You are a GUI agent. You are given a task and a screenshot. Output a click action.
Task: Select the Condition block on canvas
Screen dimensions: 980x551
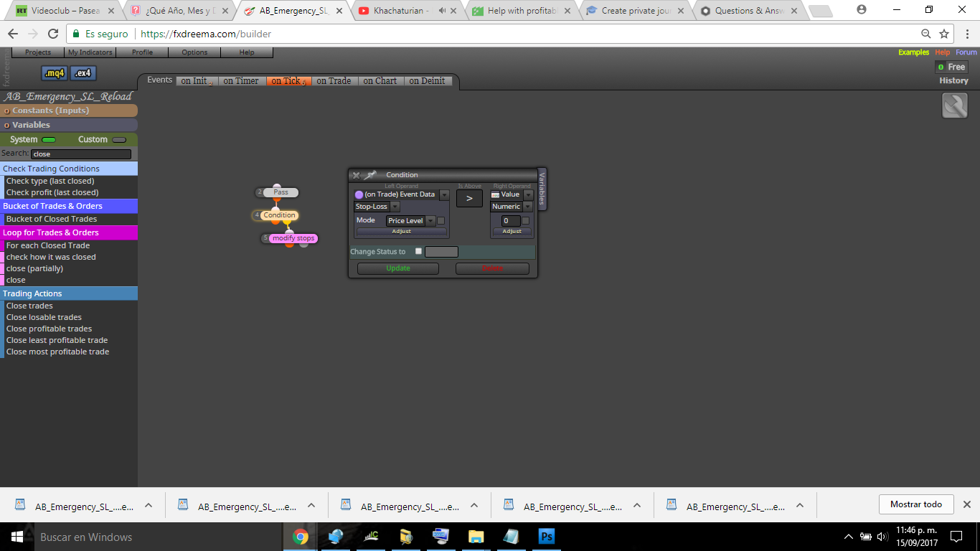(x=279, y=215)
